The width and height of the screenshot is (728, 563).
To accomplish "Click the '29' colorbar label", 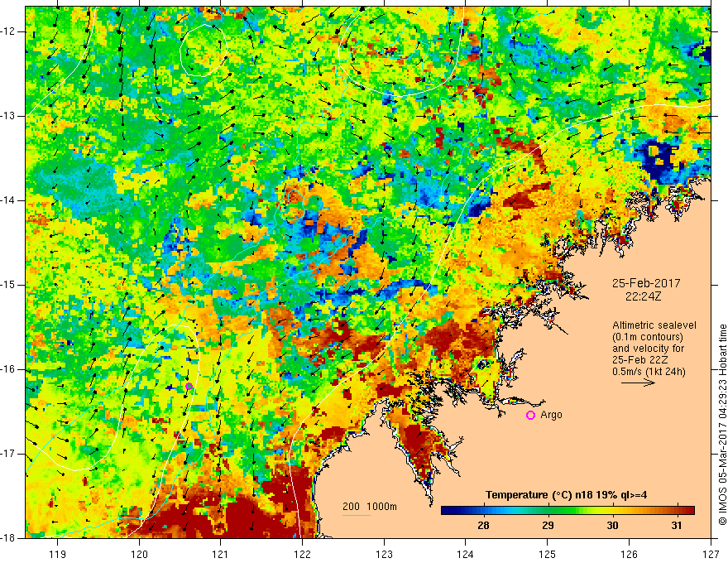I will [548, 526].
